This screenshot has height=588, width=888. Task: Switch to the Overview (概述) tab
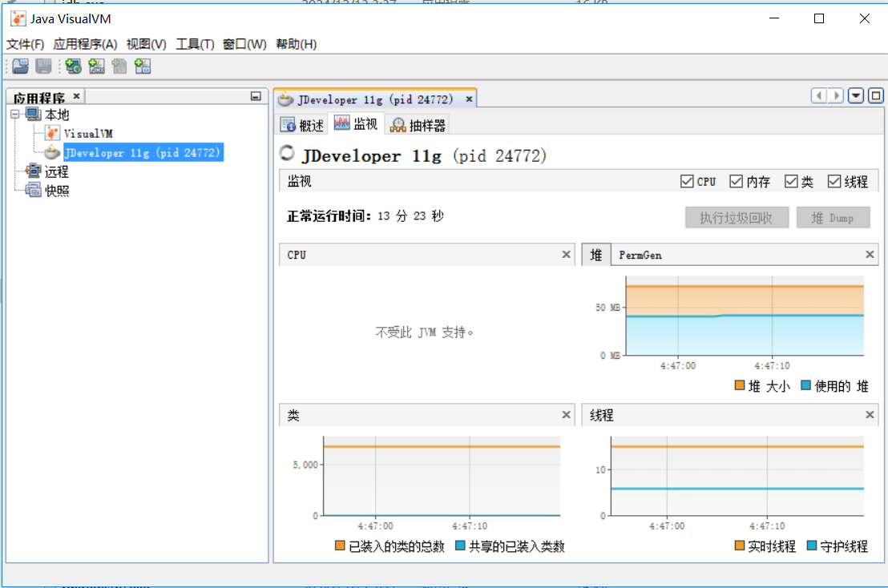(x=302, y=124)
